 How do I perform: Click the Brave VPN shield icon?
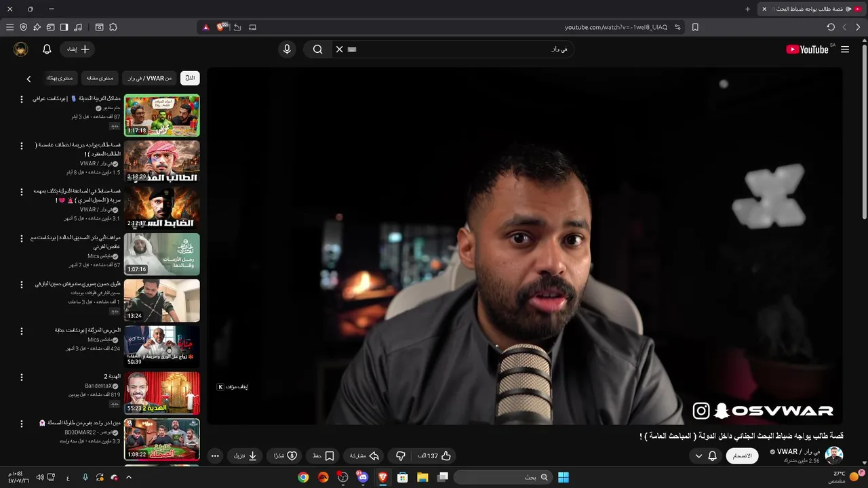[x=23, y=27]
